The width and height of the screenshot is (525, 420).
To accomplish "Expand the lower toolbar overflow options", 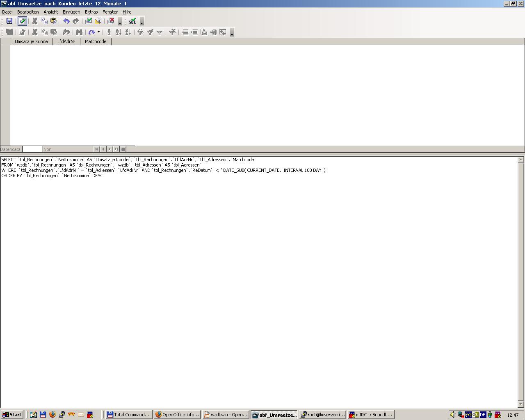I will point(232,33).
